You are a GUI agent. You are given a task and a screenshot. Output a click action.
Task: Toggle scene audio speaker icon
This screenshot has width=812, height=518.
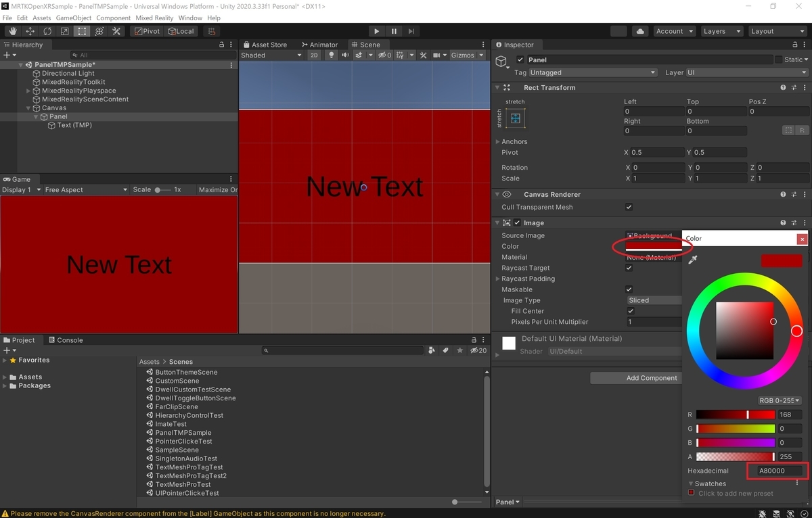[345, 55]
